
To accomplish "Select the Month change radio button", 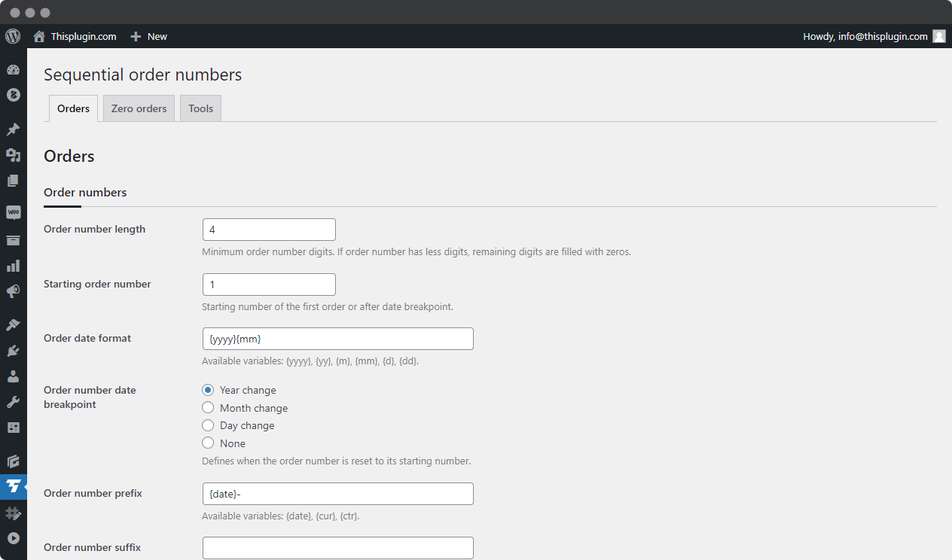I will pyautogui.click(x=208, y=408).
